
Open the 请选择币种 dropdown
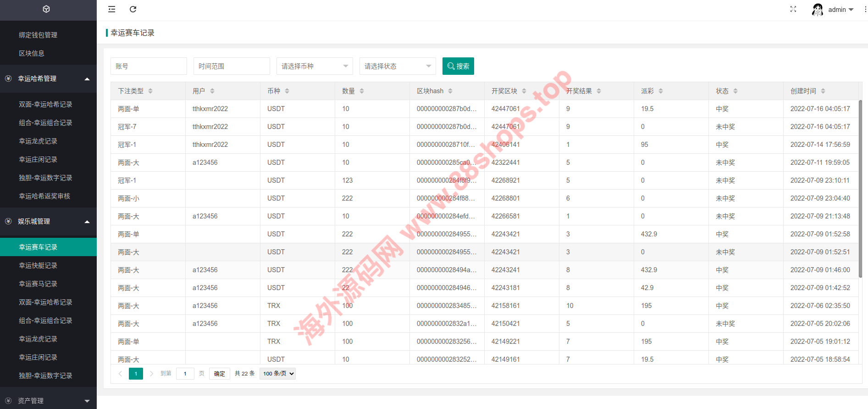click(315, 66)
